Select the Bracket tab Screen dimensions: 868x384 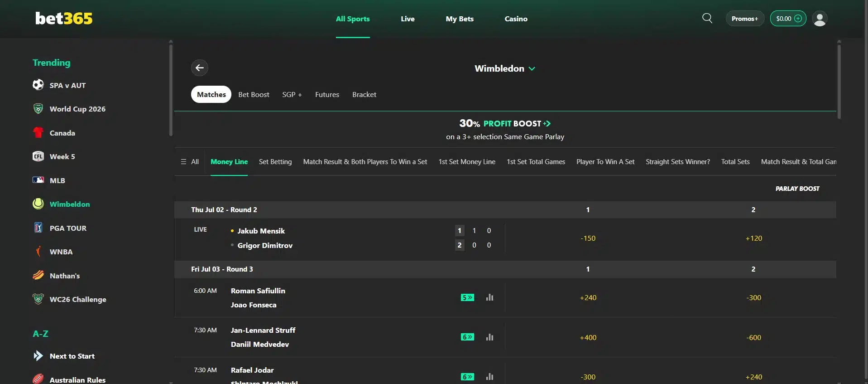(x=364, y=94)
